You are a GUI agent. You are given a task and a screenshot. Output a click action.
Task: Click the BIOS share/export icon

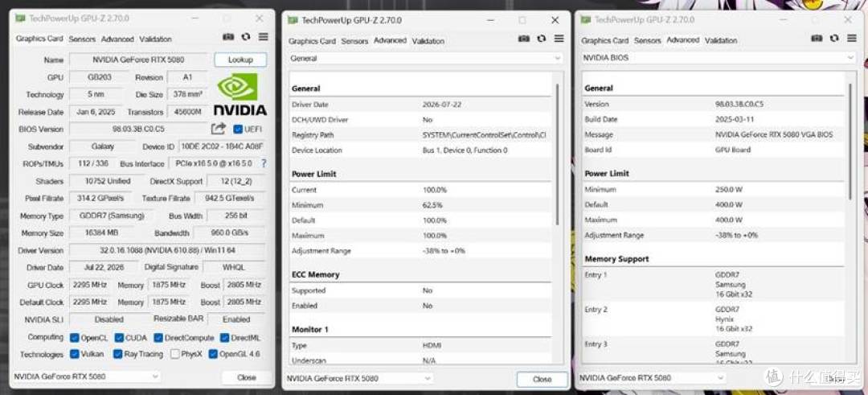pyautogui.click(x=219, y=129)
